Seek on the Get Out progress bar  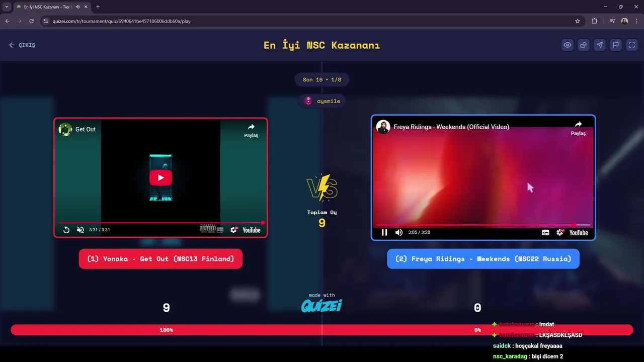tap(160, 222)
